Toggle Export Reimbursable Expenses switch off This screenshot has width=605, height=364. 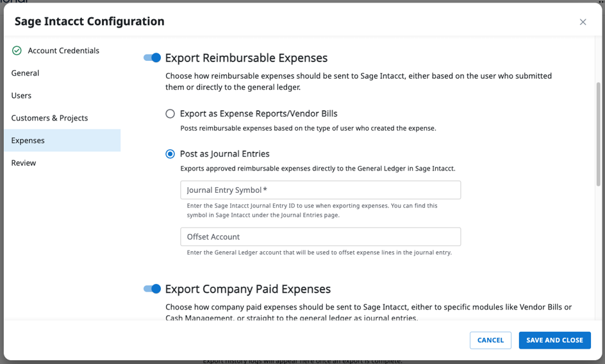point(152,58)
